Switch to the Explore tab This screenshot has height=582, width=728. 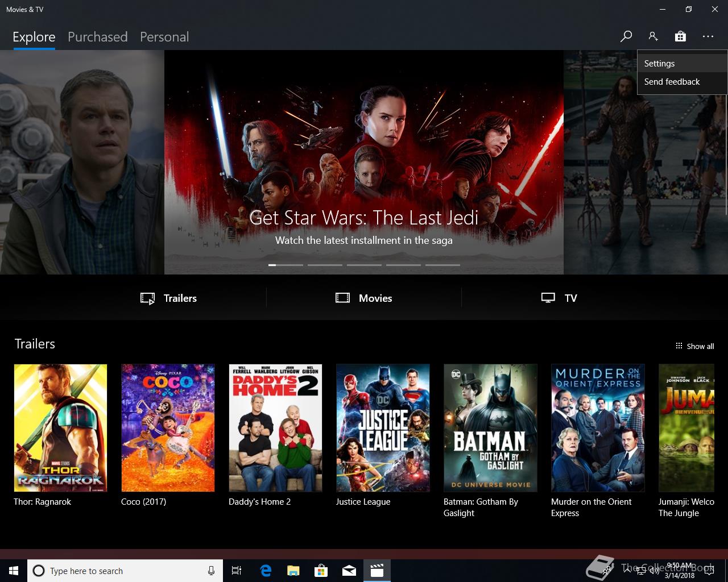[34, 37]
